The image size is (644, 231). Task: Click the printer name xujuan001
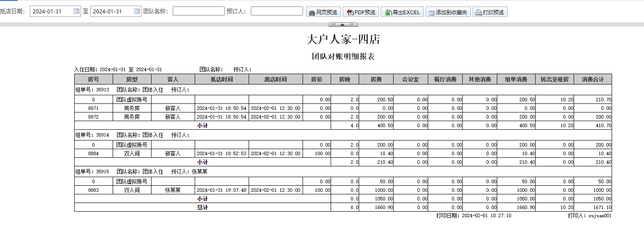(600, 215)
